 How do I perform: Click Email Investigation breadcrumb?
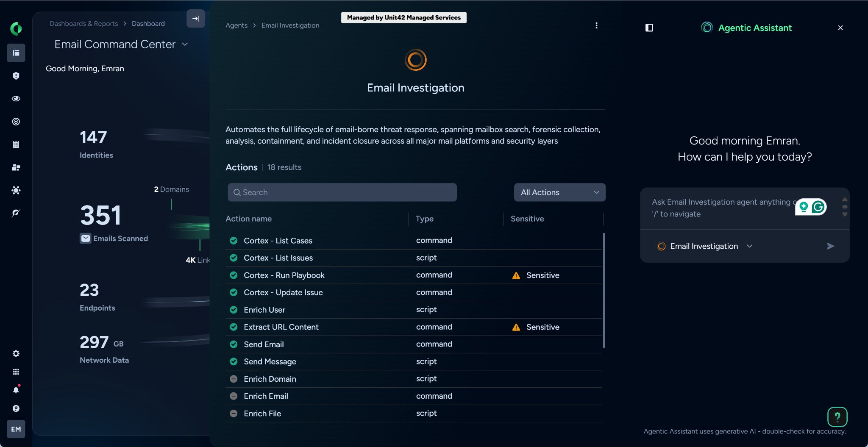(x=290, y=25)
